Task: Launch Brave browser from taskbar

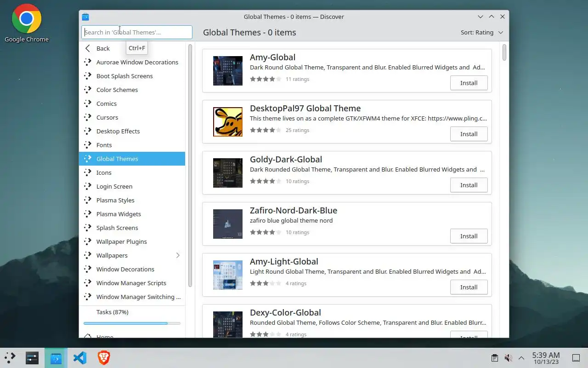Action: click(104, 358)
